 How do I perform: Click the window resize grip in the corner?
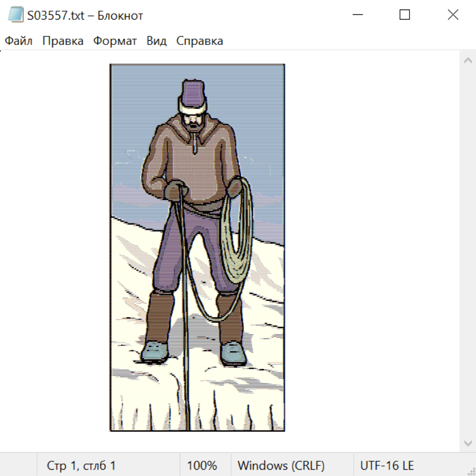471,471
